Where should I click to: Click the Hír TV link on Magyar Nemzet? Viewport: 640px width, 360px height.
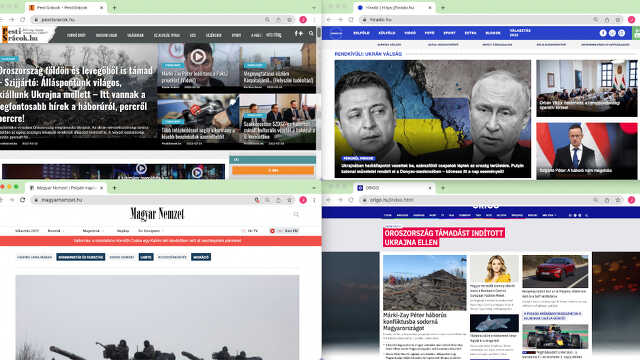(252, 231)
